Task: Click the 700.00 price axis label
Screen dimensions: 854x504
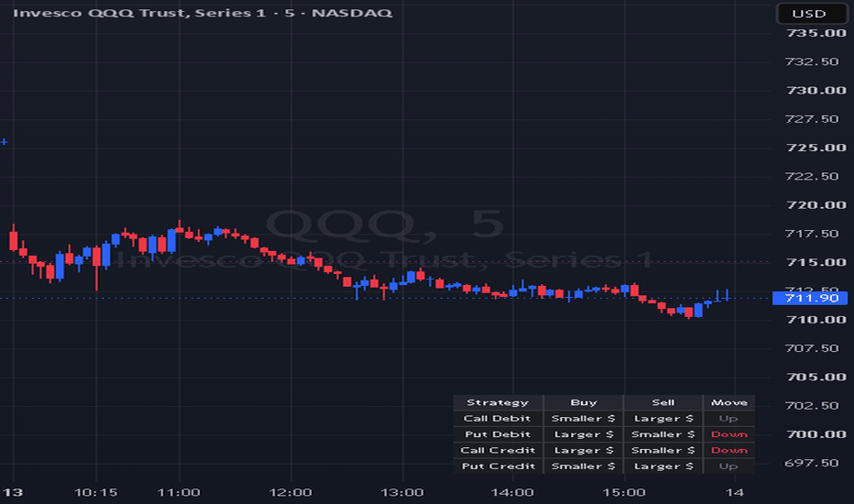Action: click(x=816, y=434)
